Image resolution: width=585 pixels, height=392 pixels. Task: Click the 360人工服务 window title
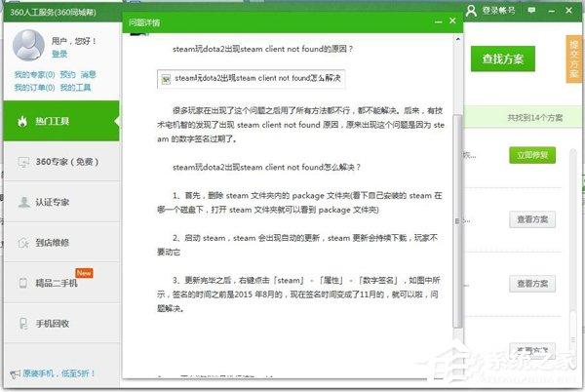[53, 13]
